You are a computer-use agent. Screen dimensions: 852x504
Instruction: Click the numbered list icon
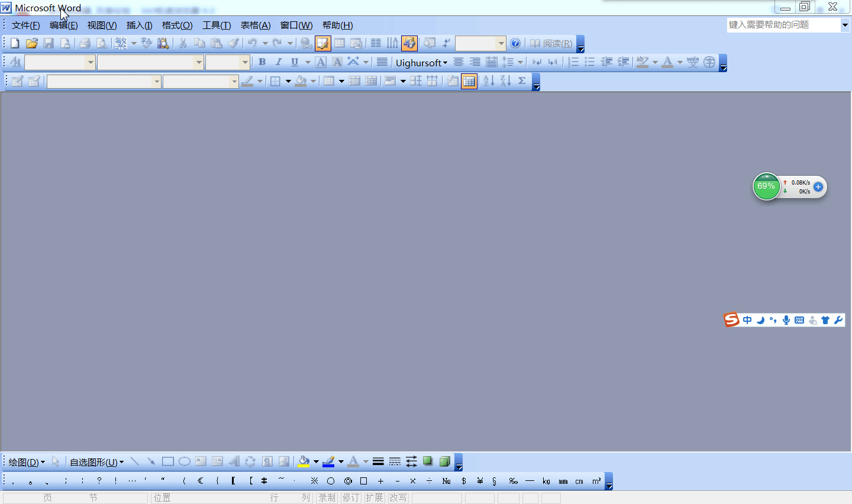573,62
